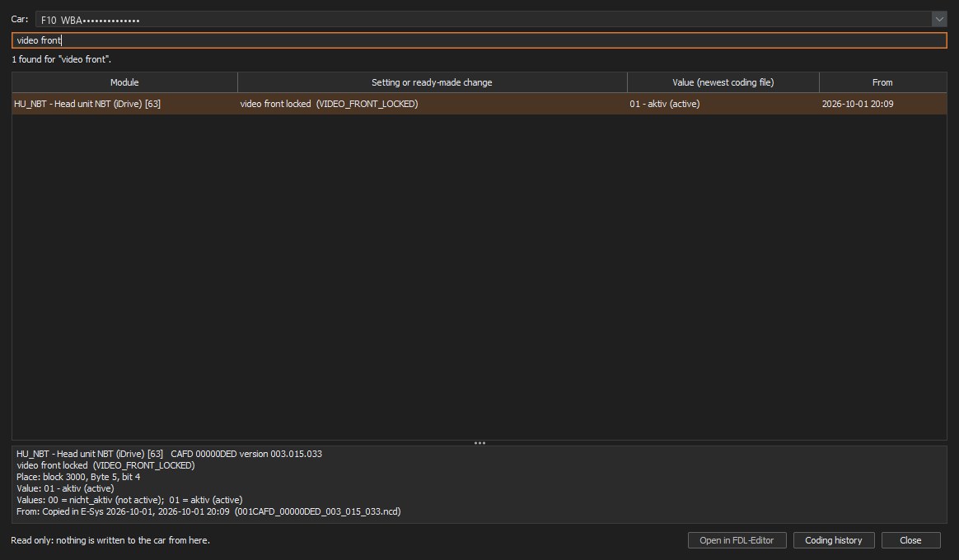Sort by Value (newest coding file) header
The width and height of the screenshot is (959, 560).
[x=723, y=82]
